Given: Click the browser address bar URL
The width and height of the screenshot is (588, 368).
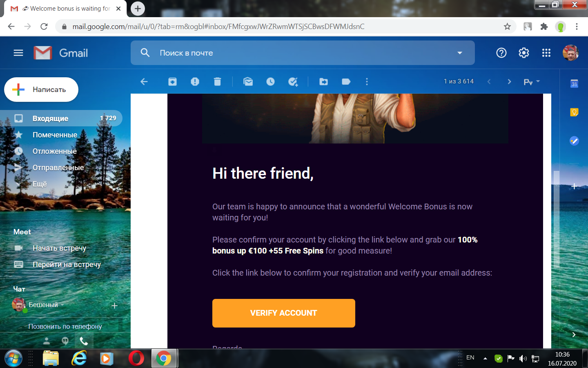Looking at the screenshot, I should coord(218,27).
